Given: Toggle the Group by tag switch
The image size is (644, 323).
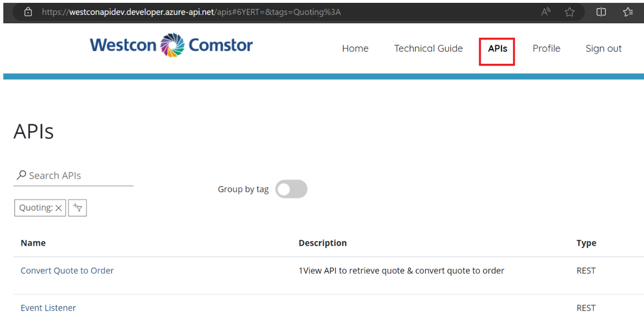Looking at the screenshot, I should [291, 189].
